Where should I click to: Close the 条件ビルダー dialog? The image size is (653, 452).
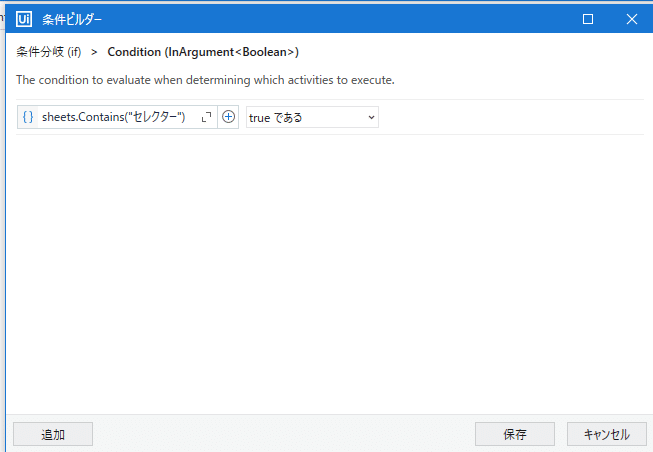(x=632, y=19)
